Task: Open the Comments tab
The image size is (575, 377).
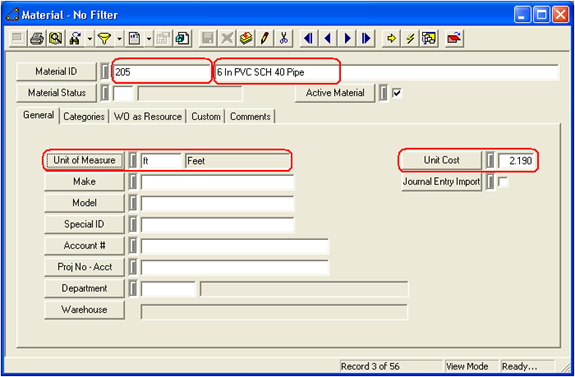Action: click(x=250, y=117)
